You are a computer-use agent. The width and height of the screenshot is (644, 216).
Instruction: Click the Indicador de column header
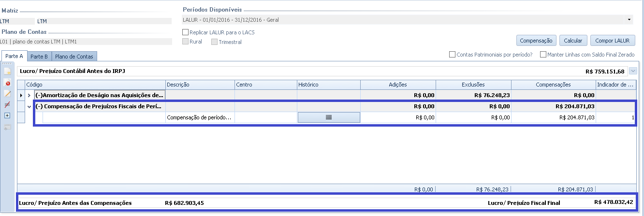coord(616,85)
